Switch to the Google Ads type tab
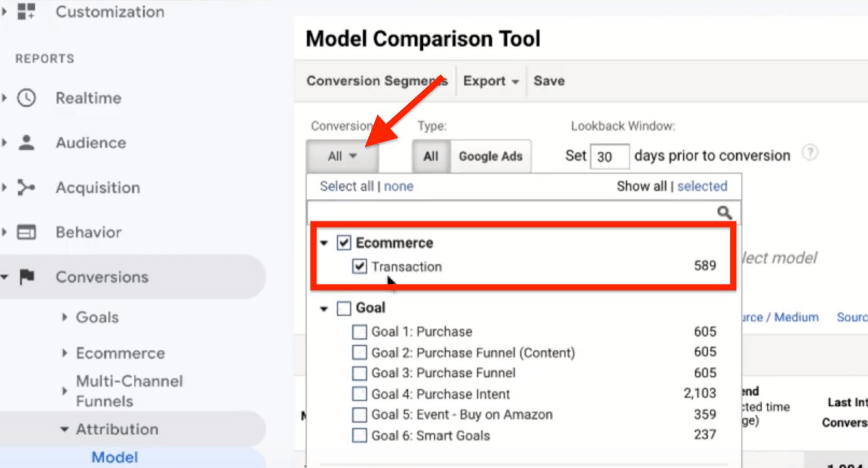 click(490, 156)
